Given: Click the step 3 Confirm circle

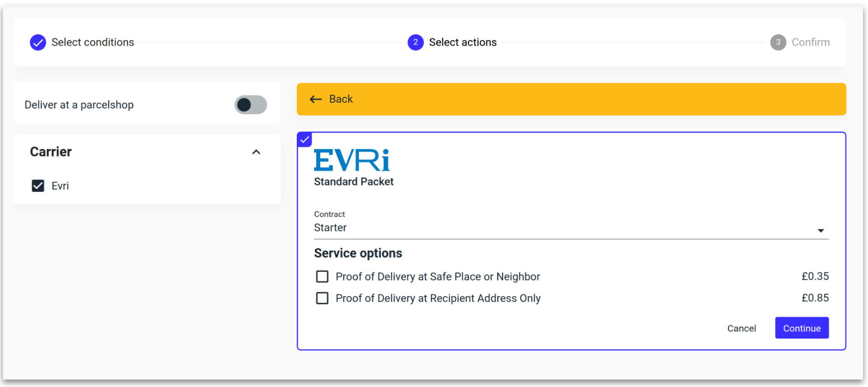Looking at the screenshot, I should (778, 42).
